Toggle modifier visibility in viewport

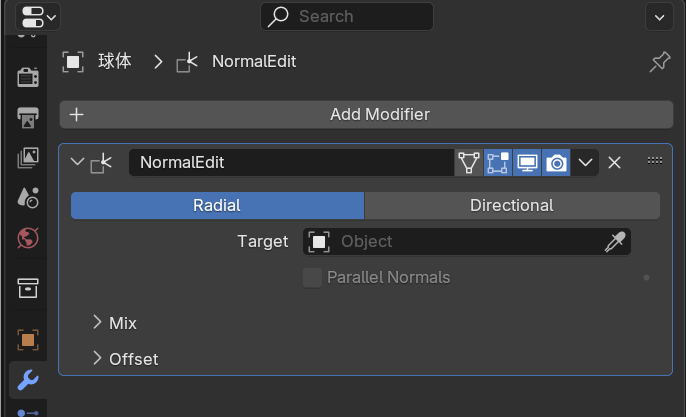pyautogui.click(x=527, y=162)
